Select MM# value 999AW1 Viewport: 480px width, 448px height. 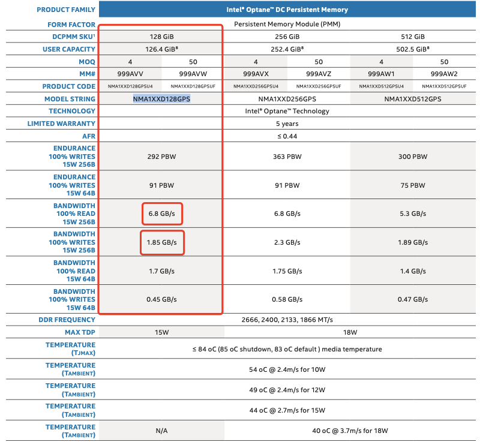click(381, 74)
